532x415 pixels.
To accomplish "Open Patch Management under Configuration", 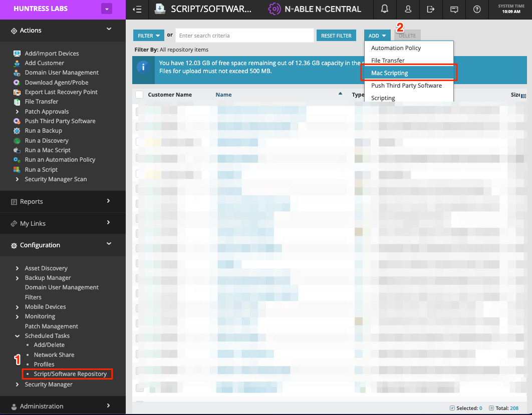I will 51,326.
